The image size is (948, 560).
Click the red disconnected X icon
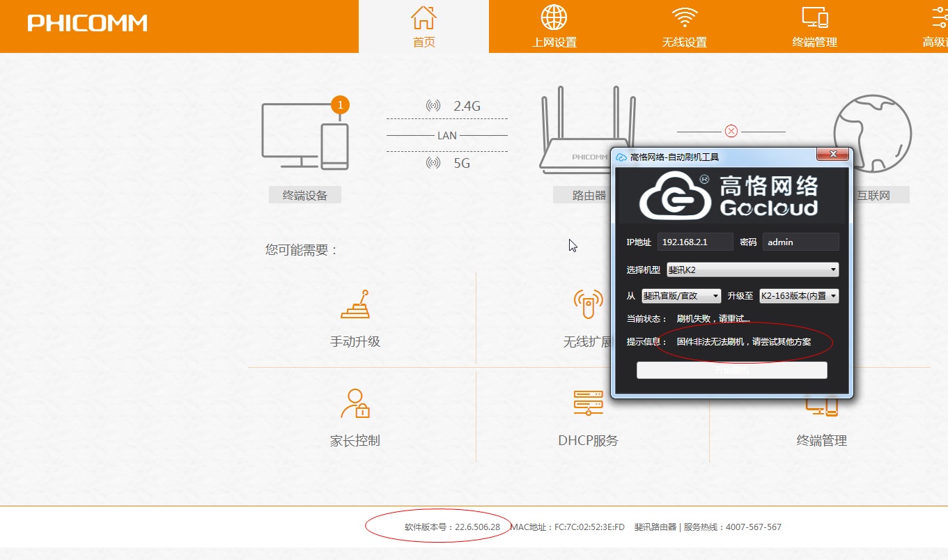(731, 131)
